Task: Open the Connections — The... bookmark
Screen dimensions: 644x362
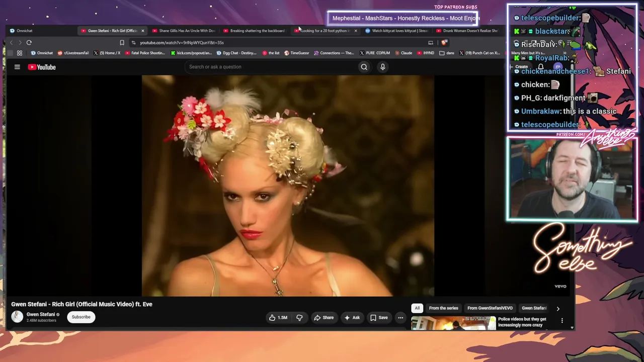Action: click(334, 53)
